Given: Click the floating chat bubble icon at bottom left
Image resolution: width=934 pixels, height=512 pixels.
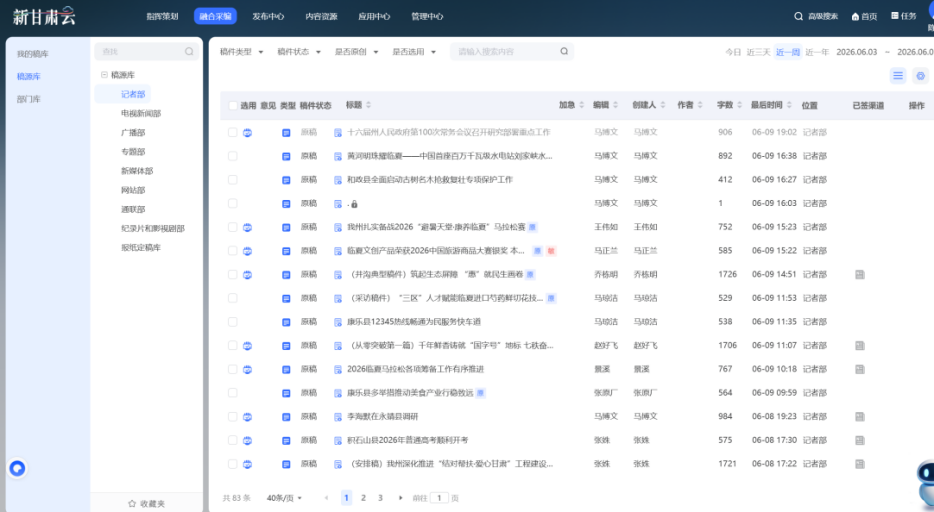Looking at the screenshot, I should pyautogui.click(x=17, y=469).
